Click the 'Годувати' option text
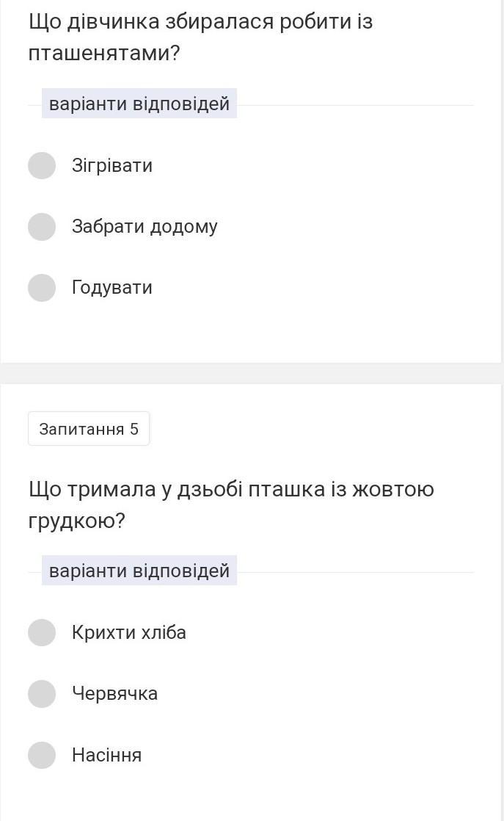The image size is (504, 821). click(x=112, y=287)
